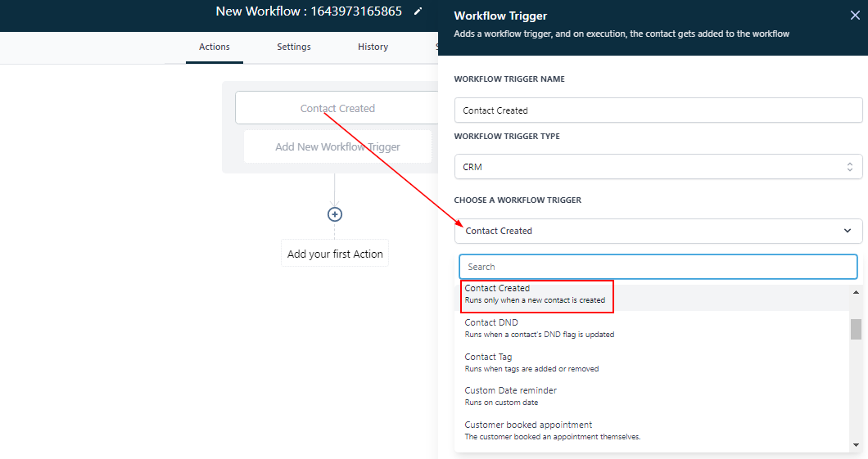The image size is (868, 459).
Task: Click Add your first Action
Action: point(335,254)
